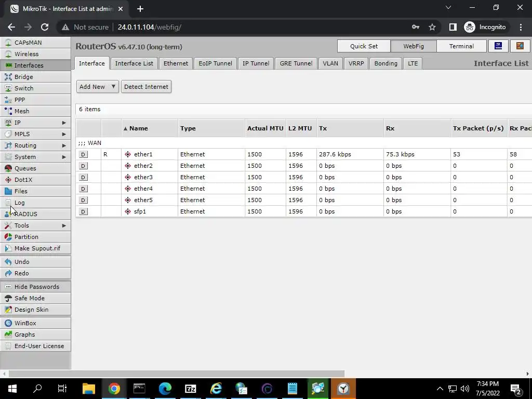Click the ether1 interface icon
The width and height of the screenshot is (532, 399).
coord(128,154)
